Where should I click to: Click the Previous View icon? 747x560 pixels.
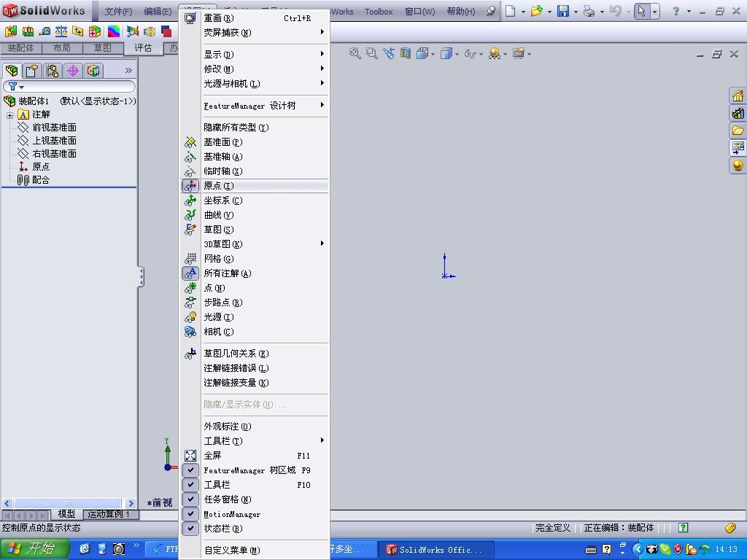389,53
